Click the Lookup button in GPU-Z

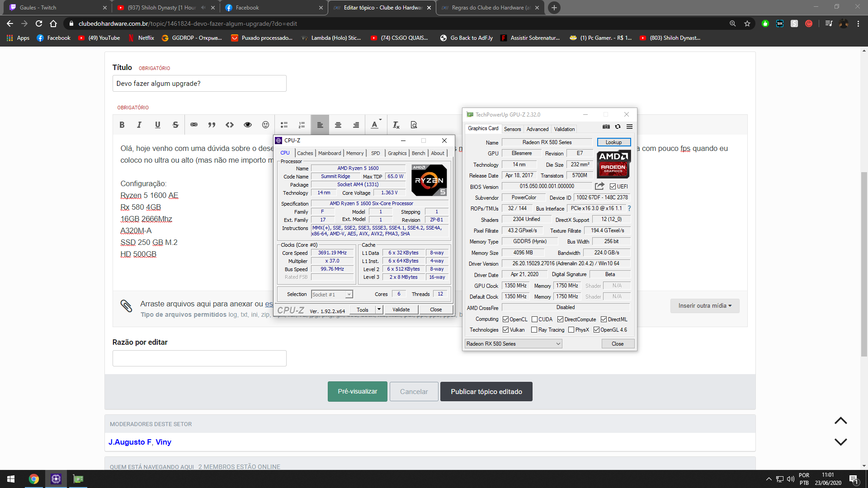pyautogui.click(x=613, y=142)
